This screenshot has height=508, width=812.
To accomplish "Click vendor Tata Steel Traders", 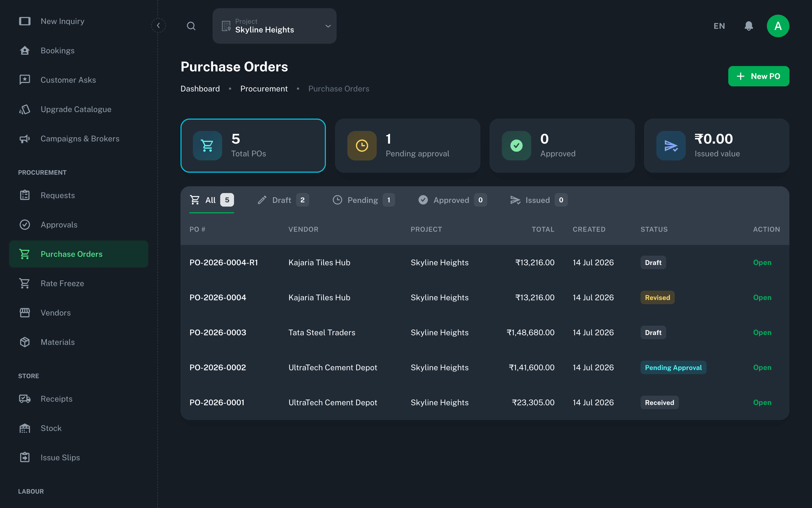I will coord(322,332).
